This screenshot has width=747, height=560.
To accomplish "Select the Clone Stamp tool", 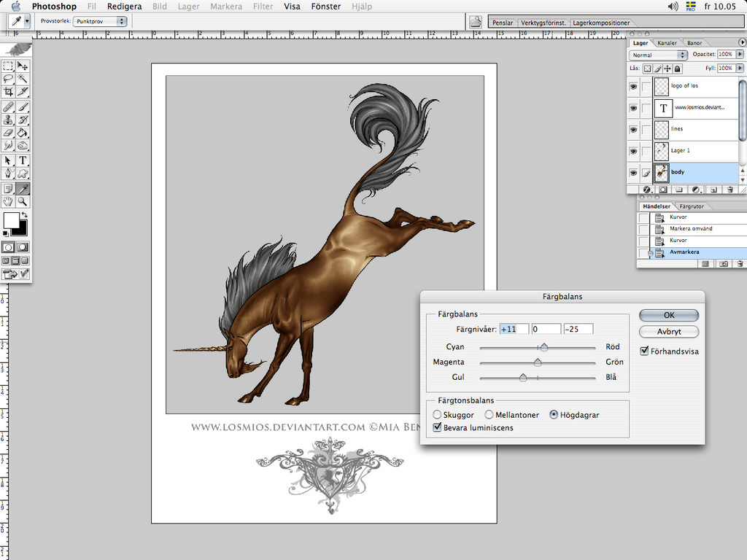I will click(8, 120).
